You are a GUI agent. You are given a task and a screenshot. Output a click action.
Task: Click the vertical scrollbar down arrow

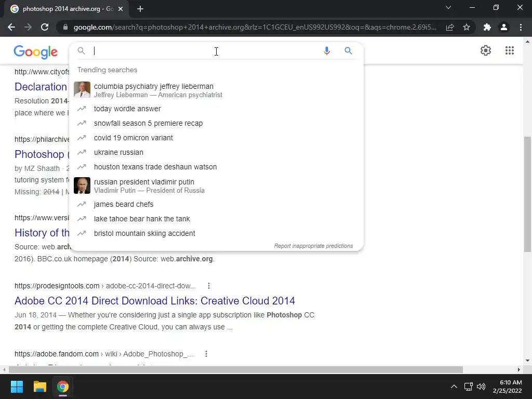[x=527, y=361]
